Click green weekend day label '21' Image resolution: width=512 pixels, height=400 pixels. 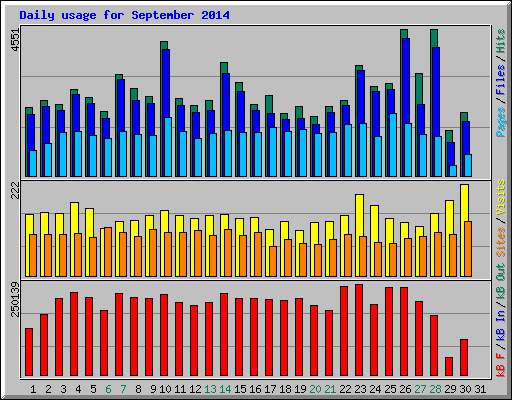click(330, 389)
